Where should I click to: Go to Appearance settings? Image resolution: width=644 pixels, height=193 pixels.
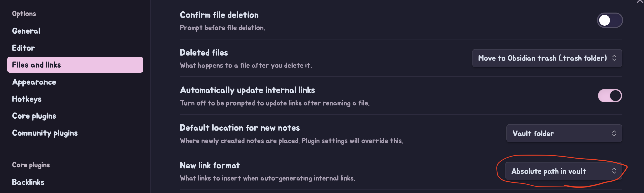pos(34,82)
